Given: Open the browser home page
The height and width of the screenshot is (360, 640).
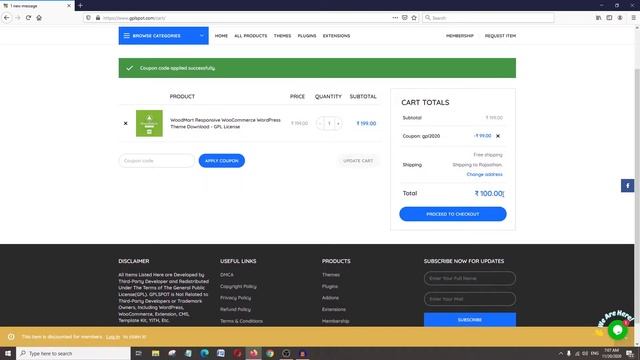Looking at the screenshot, I should [39, 18].
